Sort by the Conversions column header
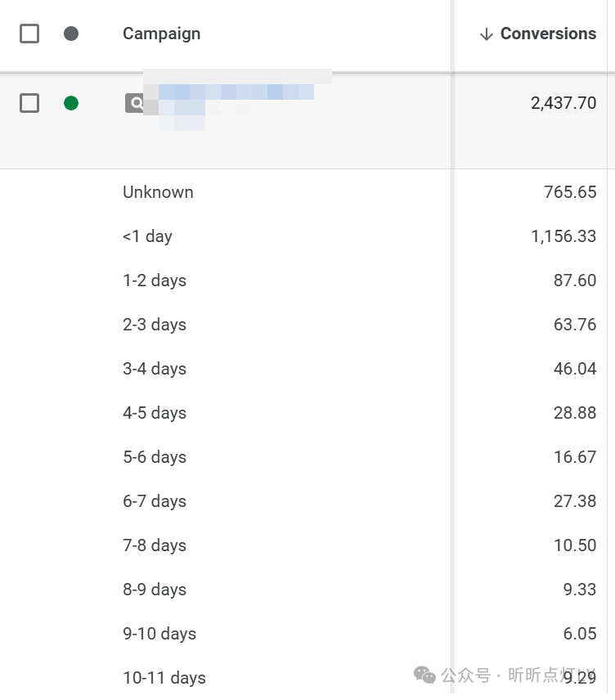Viewport: 615px width, 700px height. point(548,34)
